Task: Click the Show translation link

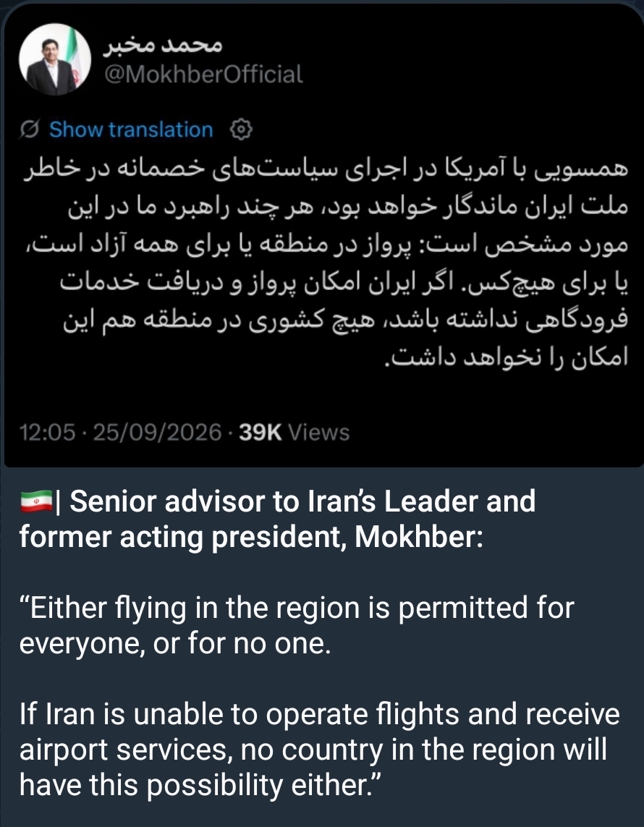Action: click(131, 130)
